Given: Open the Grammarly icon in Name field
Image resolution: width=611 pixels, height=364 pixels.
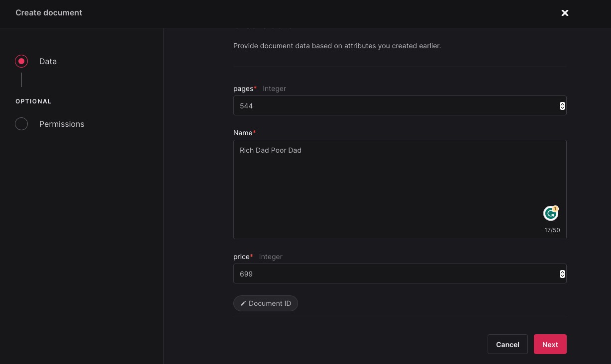Looking at the screenshot, I should coord(550,214).
